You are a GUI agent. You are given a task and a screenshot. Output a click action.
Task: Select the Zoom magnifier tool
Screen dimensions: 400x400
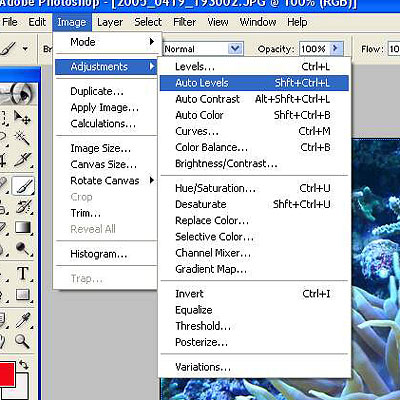23,341
